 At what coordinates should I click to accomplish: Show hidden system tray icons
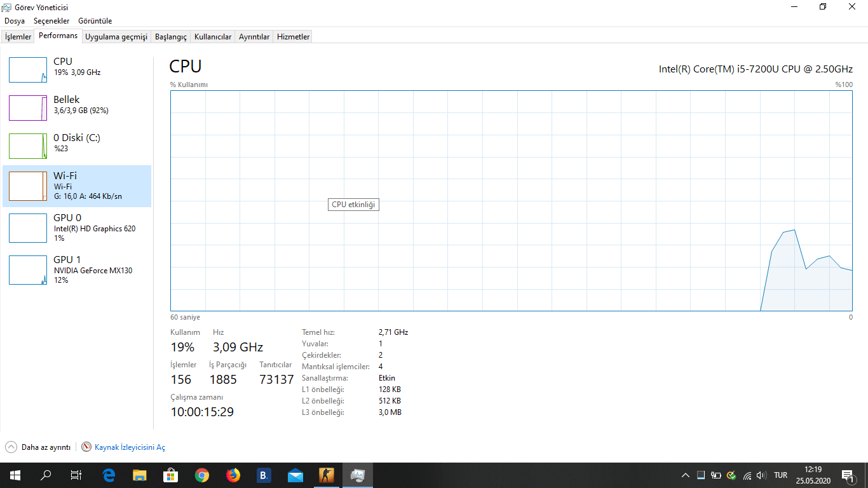click(685, 475)
